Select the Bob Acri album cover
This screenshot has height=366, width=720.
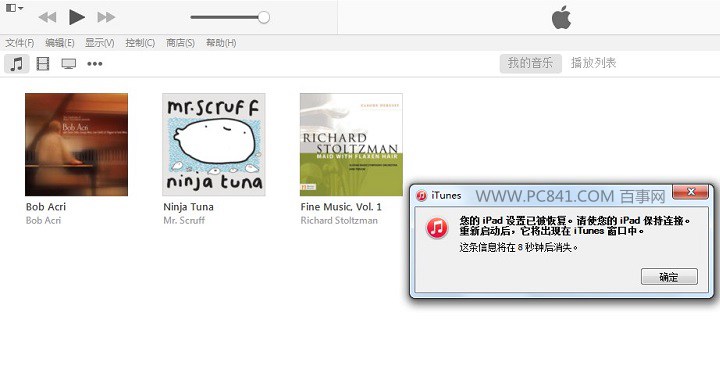tap(76, 145)
